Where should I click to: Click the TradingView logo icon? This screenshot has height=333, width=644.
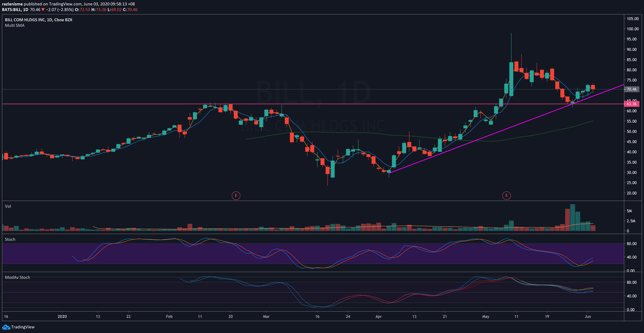(6, 327)
